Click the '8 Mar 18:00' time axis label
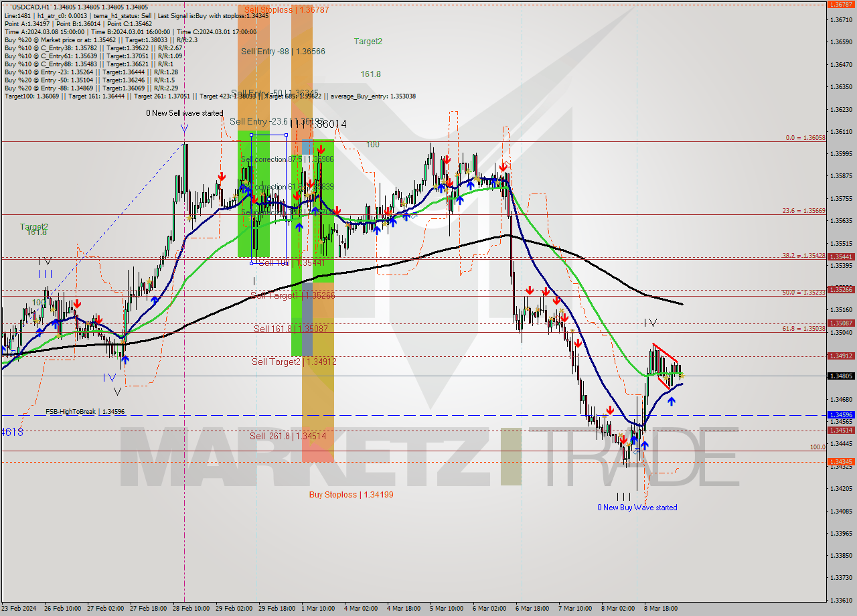Image resolution: width=857 pixels, height=616 pixels. (661, 609)
